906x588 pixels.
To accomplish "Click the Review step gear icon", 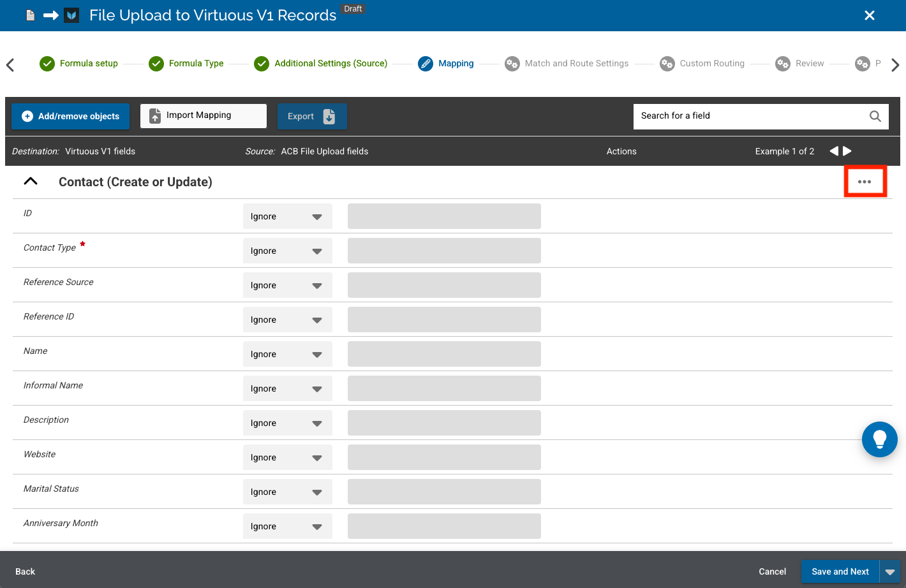I will pos(783,64).
